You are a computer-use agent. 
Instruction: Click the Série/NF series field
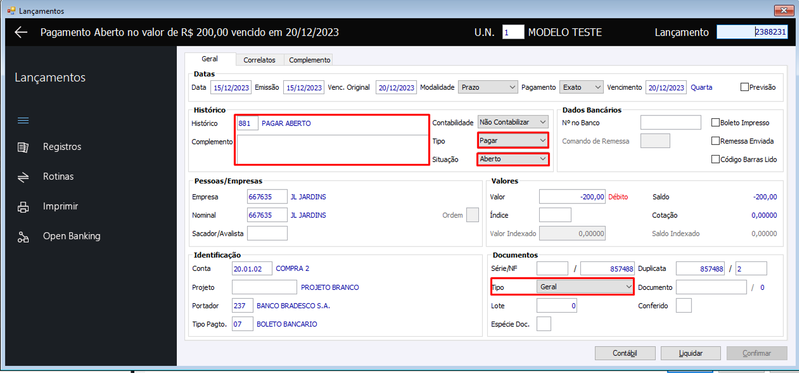(552, 268)
